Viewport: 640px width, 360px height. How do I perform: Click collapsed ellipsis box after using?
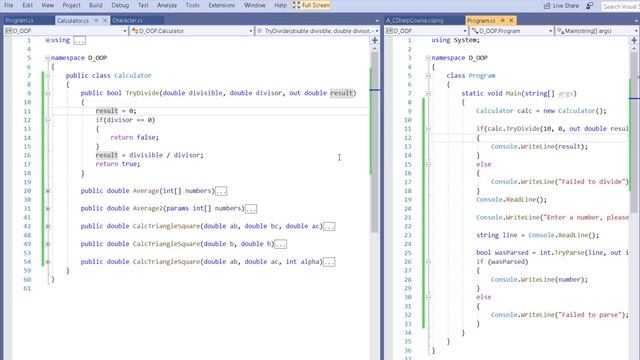(79, 40)
